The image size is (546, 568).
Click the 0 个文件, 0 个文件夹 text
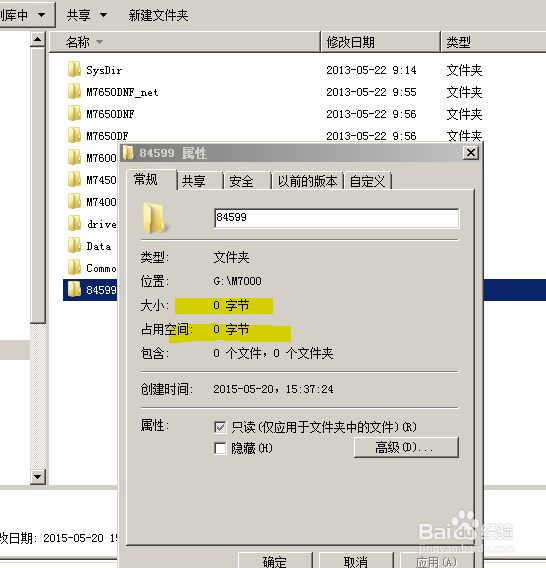[273, 353]
